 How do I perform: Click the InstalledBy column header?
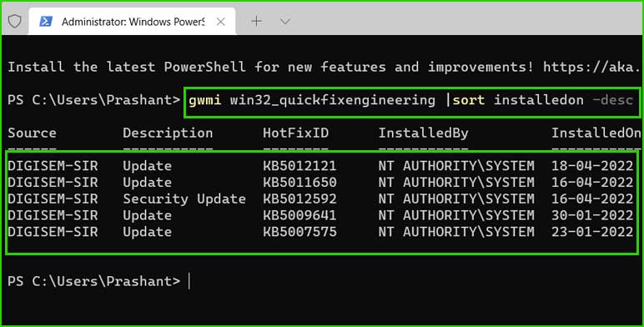tap(423, 133)
